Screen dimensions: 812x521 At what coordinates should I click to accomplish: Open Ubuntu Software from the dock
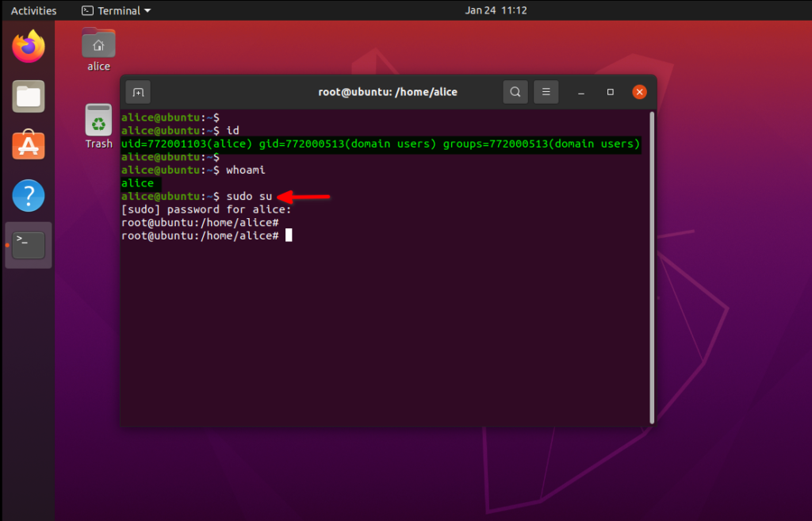point(29,146)
